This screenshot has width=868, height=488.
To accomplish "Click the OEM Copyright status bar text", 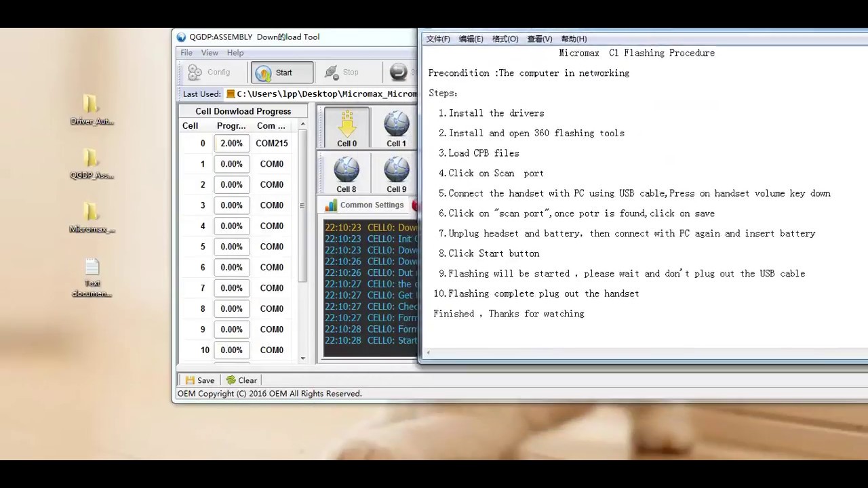I will tap(270, 394).
